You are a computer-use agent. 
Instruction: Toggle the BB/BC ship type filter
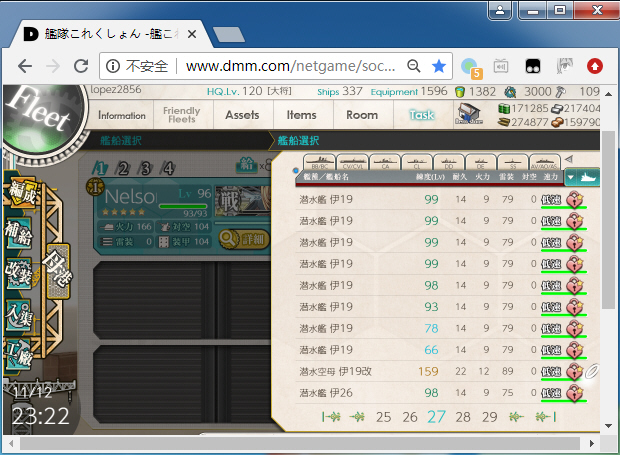[319, 162]
